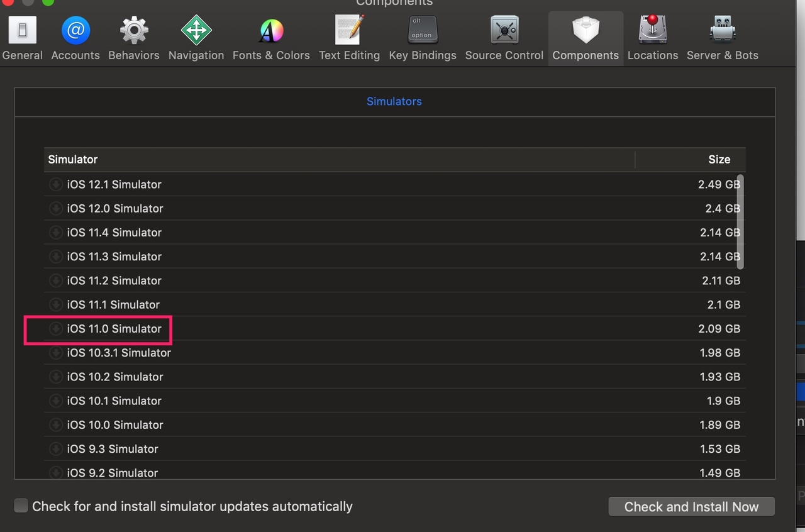The image size is (805, 532).
Task: Download the iOS 12.0 Simulator
Action: tap(56, 208)
